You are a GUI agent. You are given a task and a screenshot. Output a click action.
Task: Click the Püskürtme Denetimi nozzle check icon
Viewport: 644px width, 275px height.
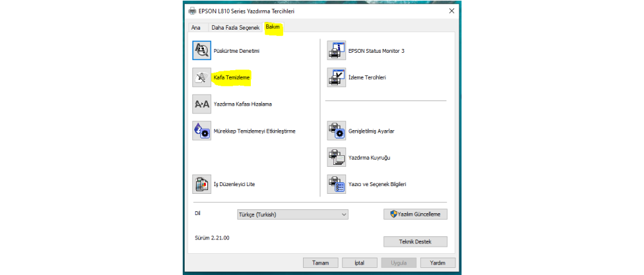tap(202, 50)
